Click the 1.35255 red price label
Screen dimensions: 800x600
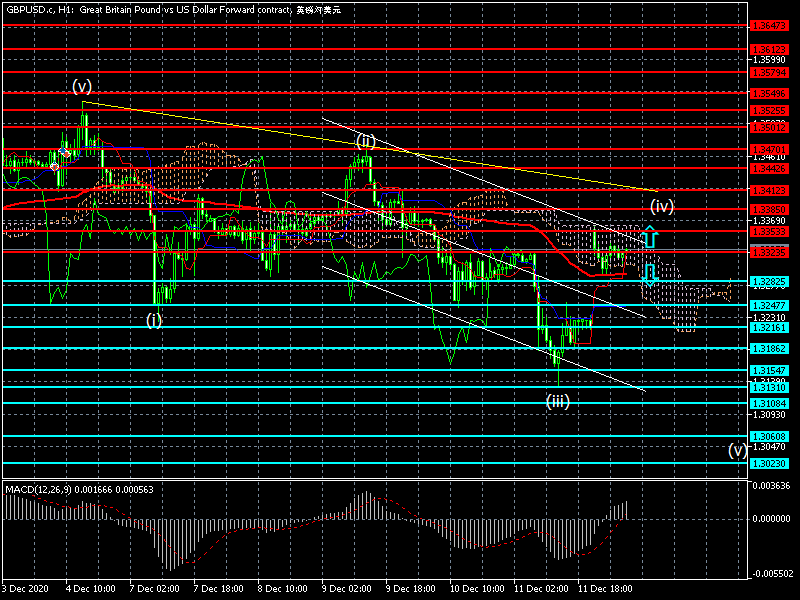pos(769,110)
